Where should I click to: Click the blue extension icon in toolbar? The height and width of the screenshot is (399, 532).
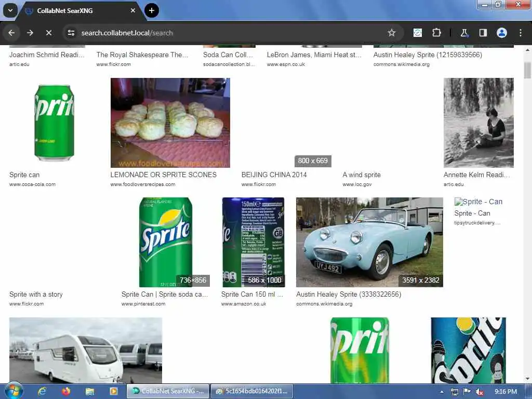click(418, 33)
